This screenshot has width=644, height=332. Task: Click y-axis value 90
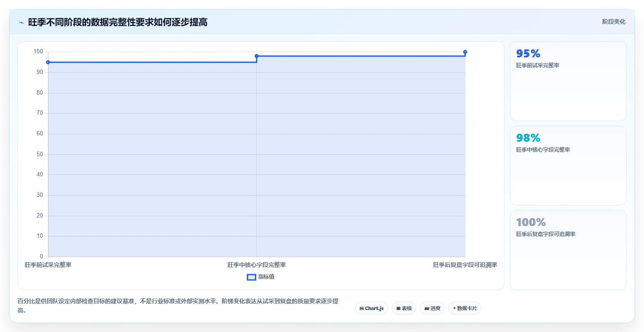(39, 72)
